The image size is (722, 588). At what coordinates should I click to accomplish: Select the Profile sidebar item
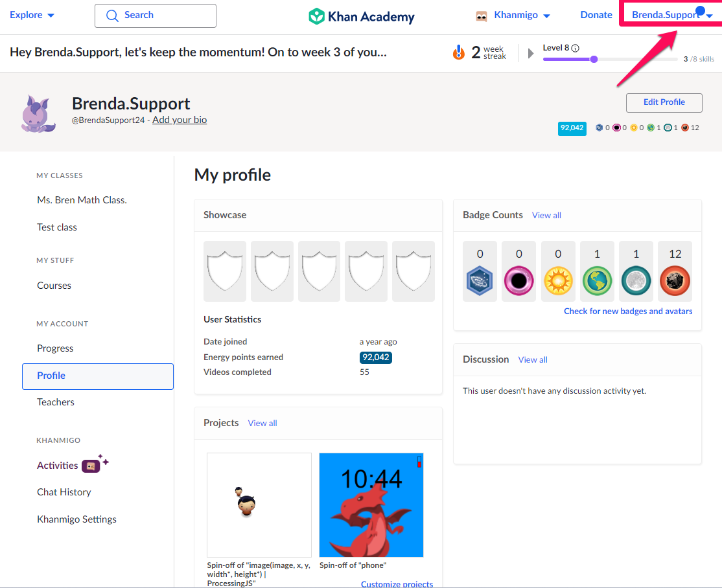98,376
